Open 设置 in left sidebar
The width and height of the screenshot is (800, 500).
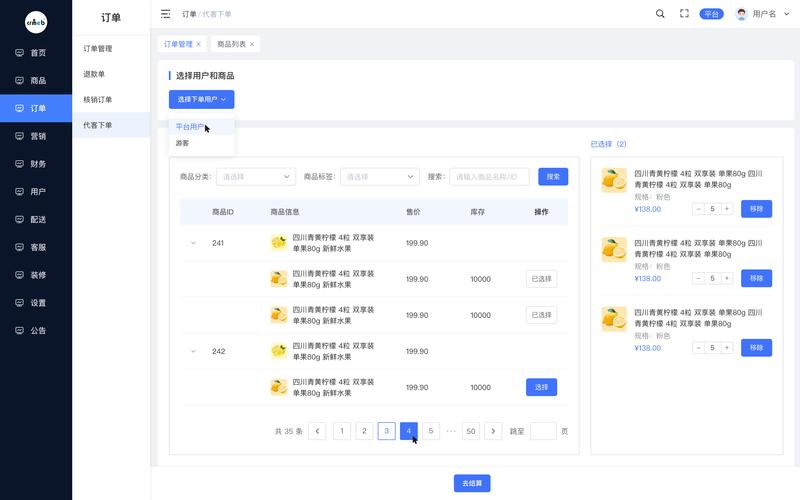(x=36, y=303)
